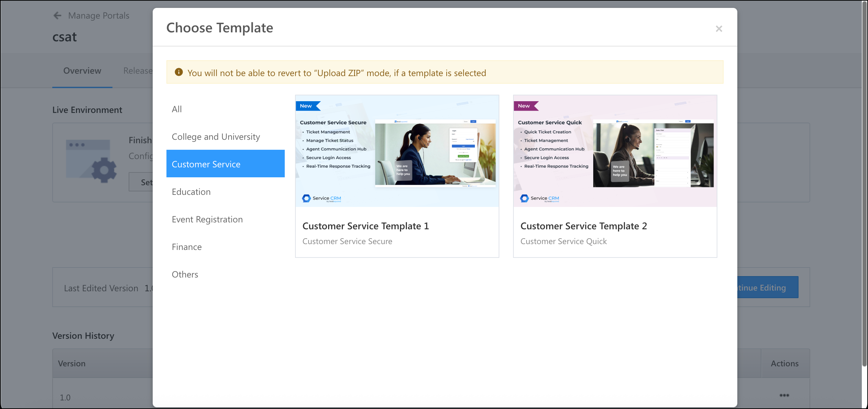This screenshot has height=409, width=868.
Task: Open the actions ellipsis menu for version 1.0
Action: [x=784, y=395]
